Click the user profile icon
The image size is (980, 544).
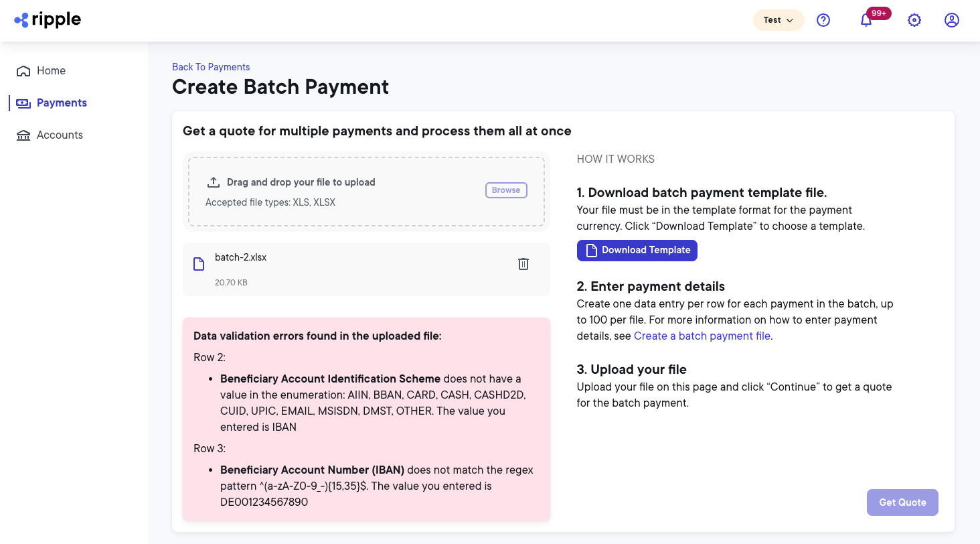point(952,20)
